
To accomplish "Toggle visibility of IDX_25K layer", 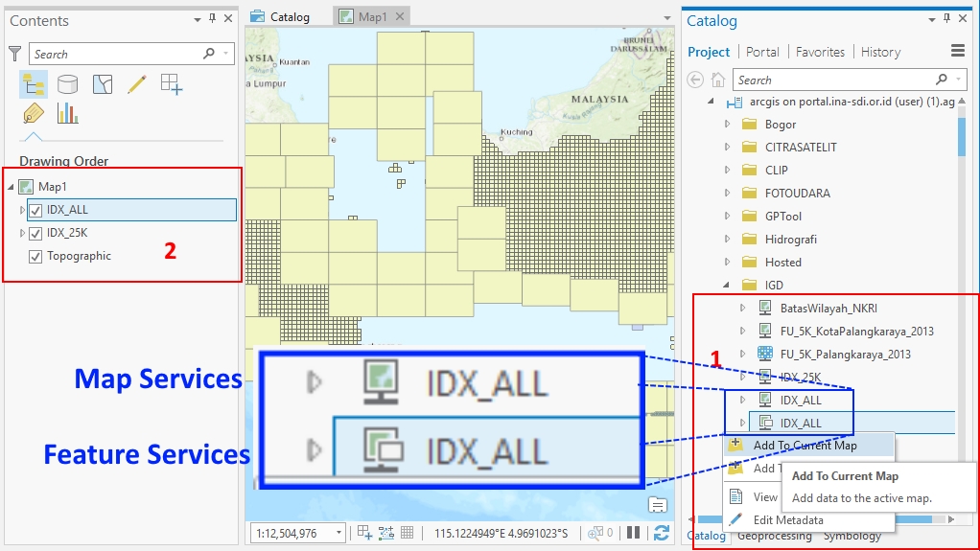I will pos(35,233).
